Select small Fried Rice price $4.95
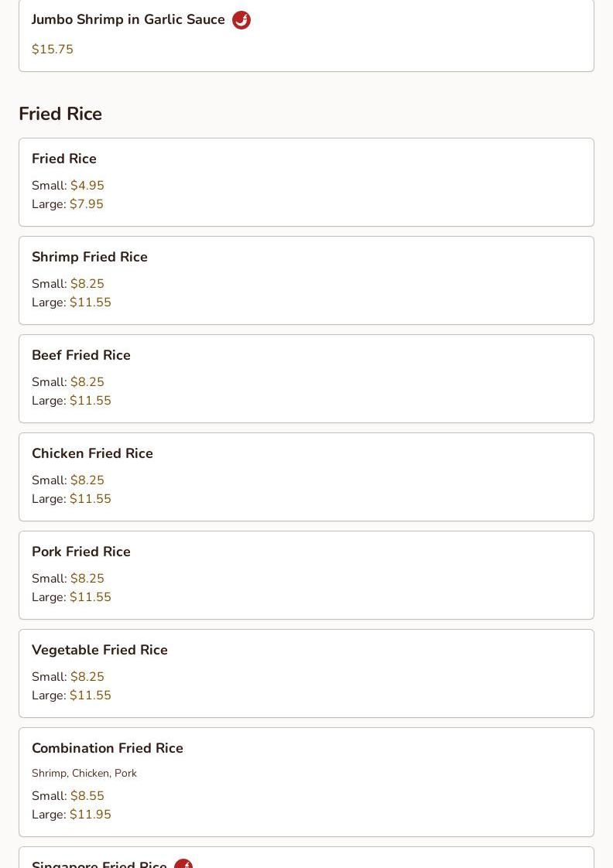 [x=87, y=186]
